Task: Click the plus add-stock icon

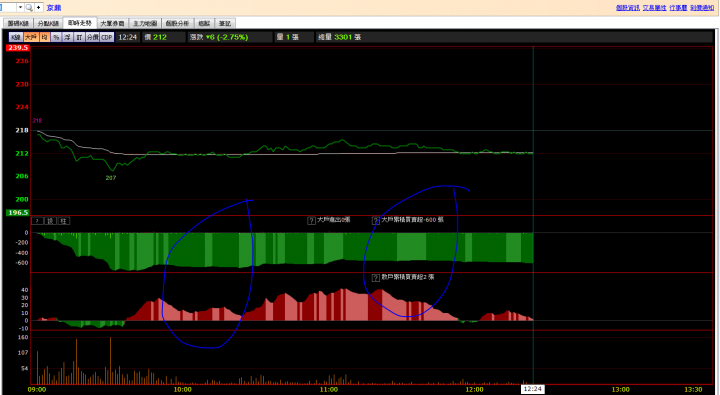Action: [x=39, y=7]
